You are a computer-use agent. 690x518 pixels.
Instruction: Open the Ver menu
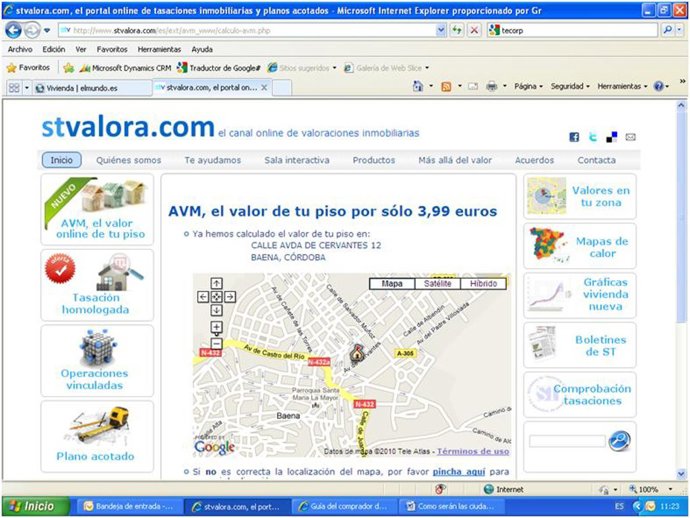pyautogui.click(x=81, y=49)
